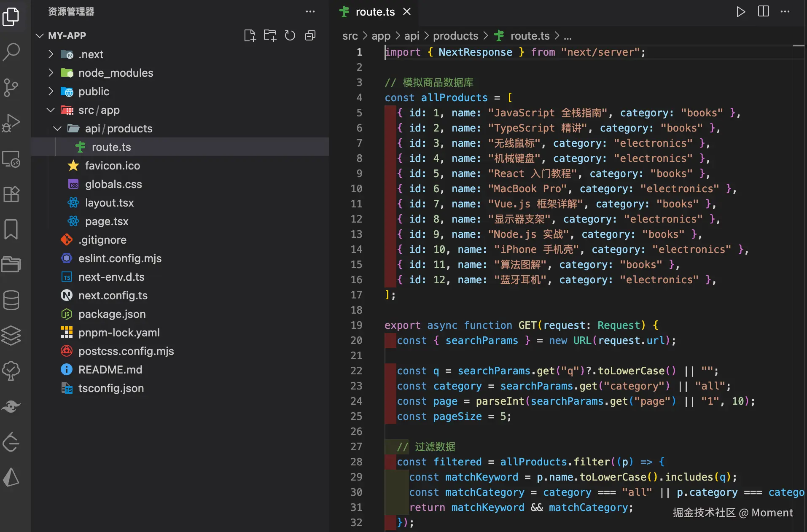Expand the public folder
The width and height of the screenshot is (807, 532).
click(x=94, y=91)
